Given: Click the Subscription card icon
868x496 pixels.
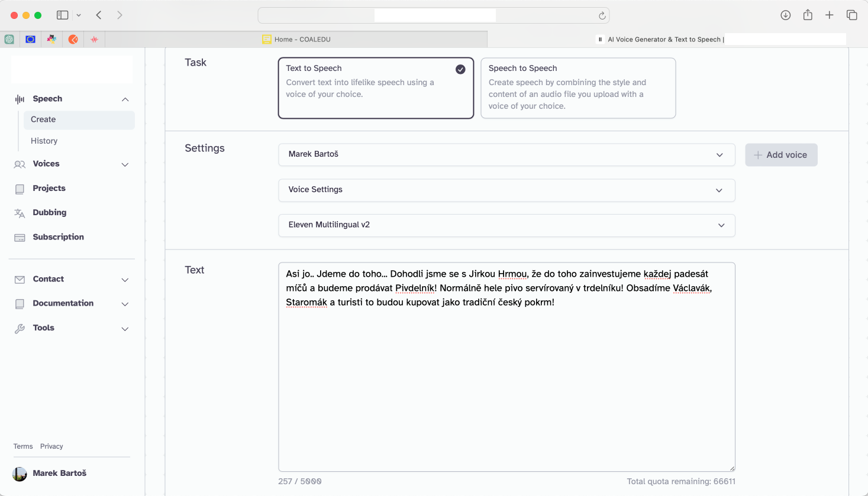Looking at the screenshot, I should (20, 238).
